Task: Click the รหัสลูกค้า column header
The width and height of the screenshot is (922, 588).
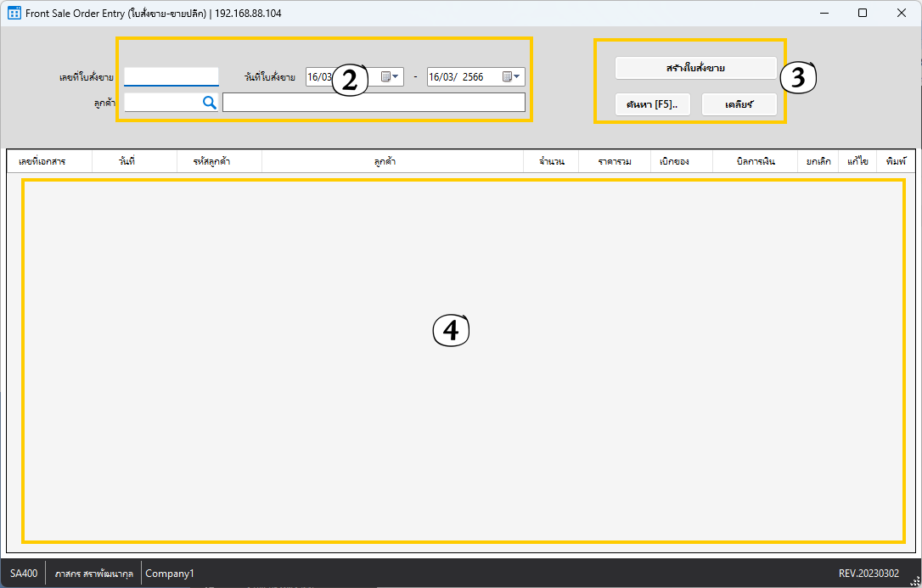Action: tap(211, 161)
